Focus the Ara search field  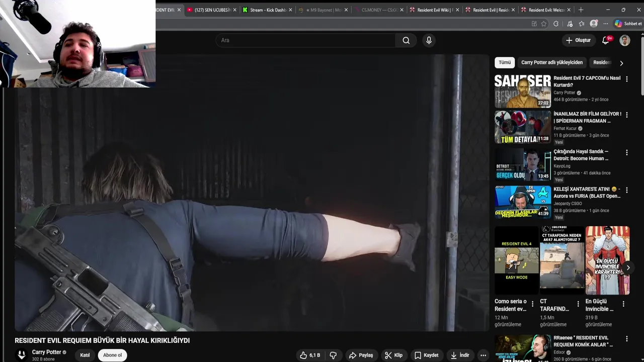(306, 40)
